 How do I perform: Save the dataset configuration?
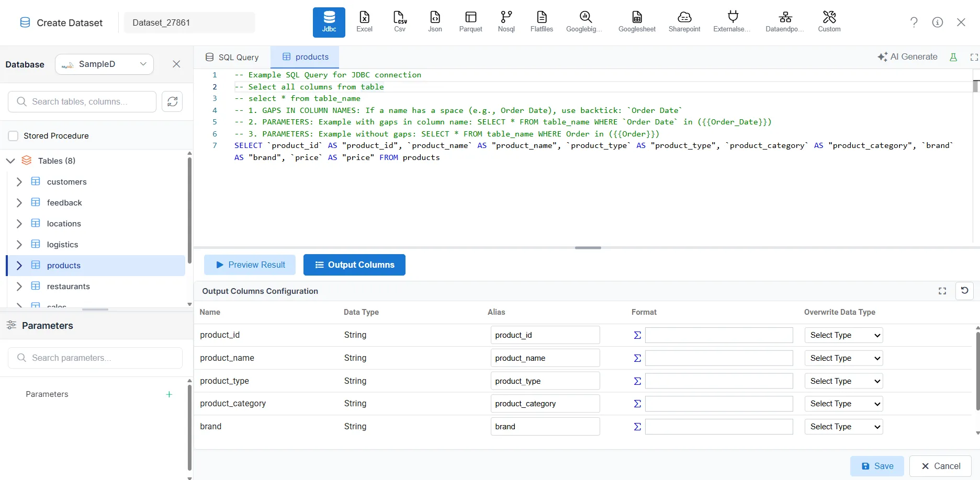point(876,466)
